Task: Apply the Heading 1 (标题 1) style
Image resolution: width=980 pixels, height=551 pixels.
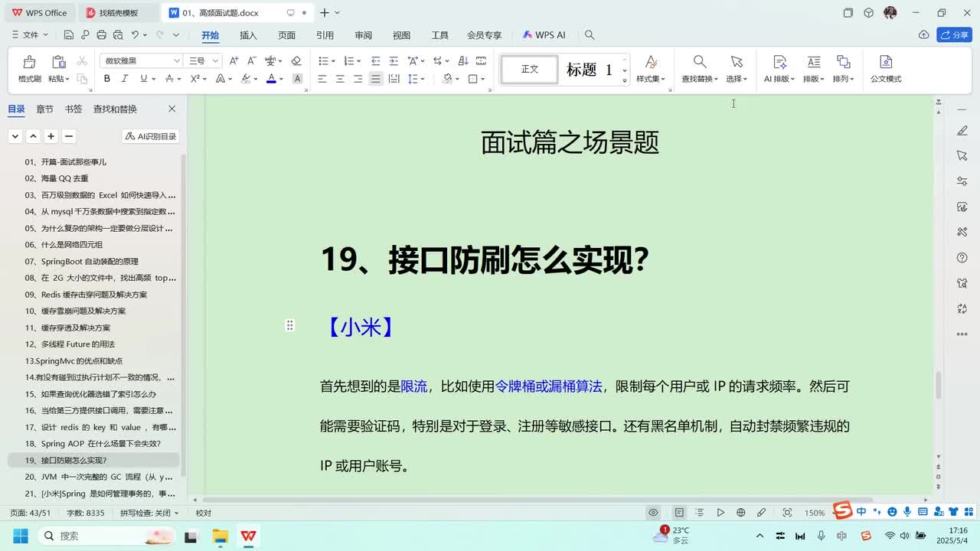Action: [589, 70]
